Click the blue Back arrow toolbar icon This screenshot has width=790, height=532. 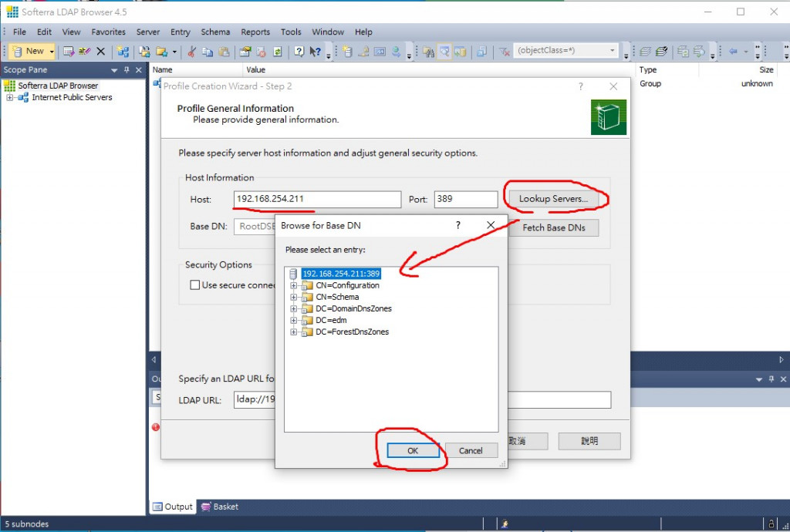733,52
